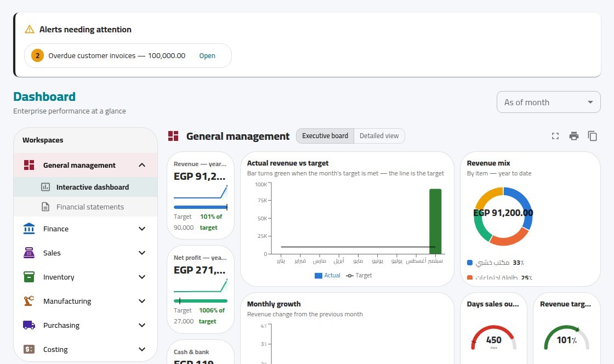Expand the Sales workspace chevron

pyautogui.click(x=142, y=253)
